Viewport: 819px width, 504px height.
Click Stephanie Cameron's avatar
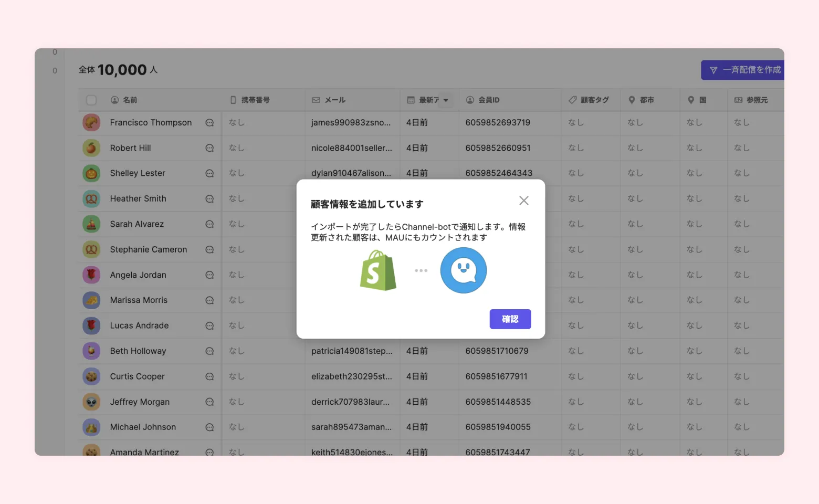tap(91, 249)
